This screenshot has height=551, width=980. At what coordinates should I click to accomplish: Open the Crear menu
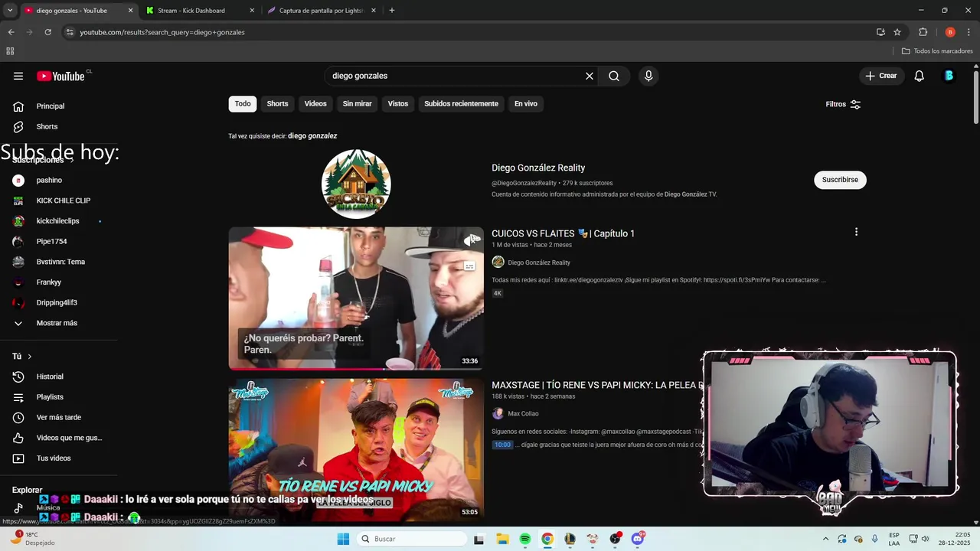880,76
